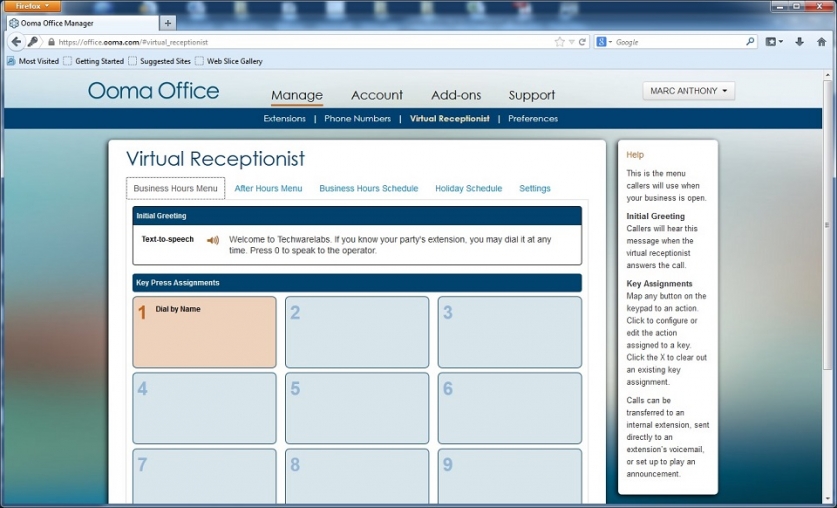Viewport: 837px width, 508px height.
Task: Open the downloads arrow icon
Action: pos(799,42)
